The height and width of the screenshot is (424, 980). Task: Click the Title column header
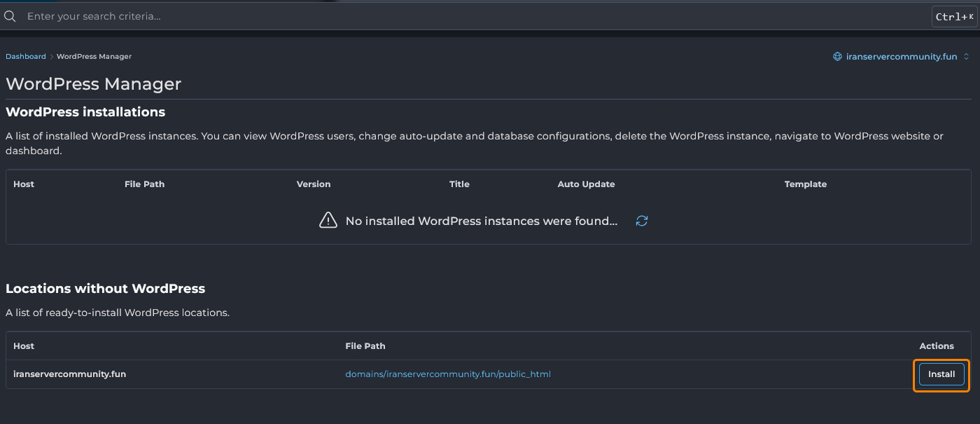click(459, 184)
